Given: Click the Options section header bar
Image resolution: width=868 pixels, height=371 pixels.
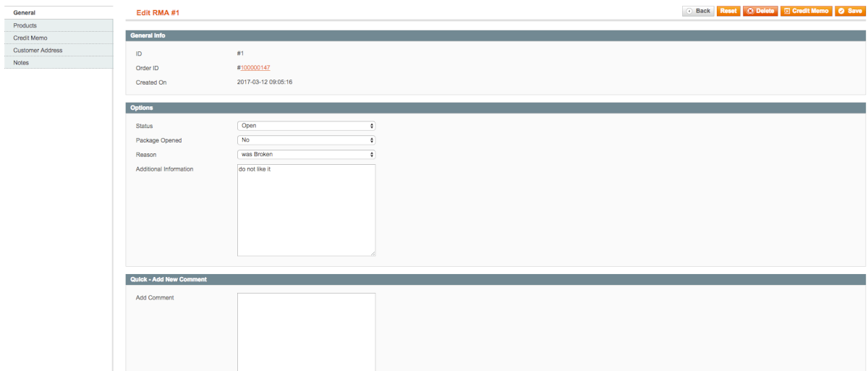Looking at the screenshot, I should (495, 108).
